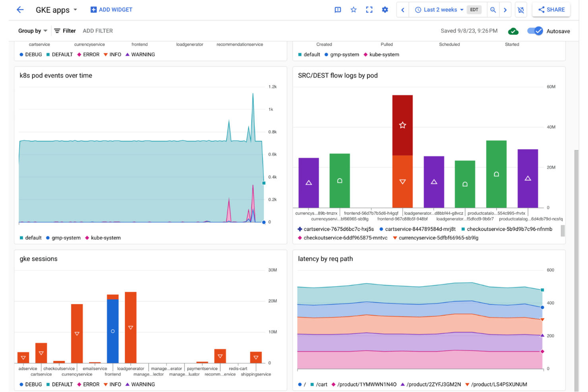Viewport: 588px width, 392px height.
Task: Star this dashboard as favorite
Action: tap(354, 10)
